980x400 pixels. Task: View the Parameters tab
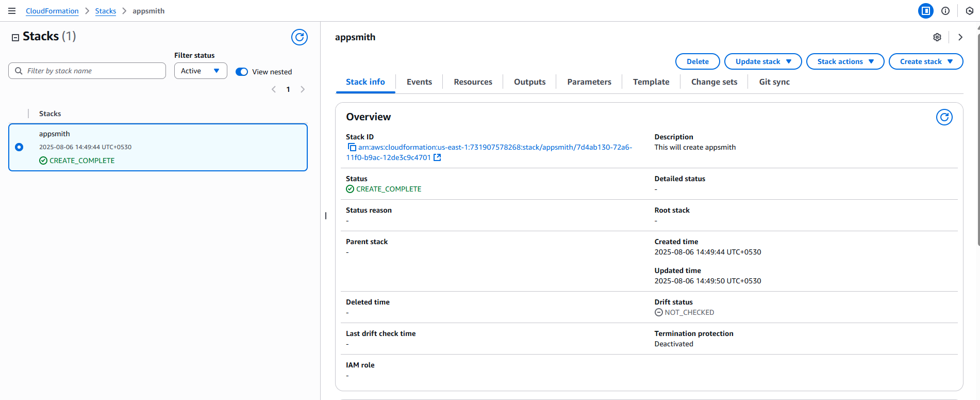(x=589, y=82)
